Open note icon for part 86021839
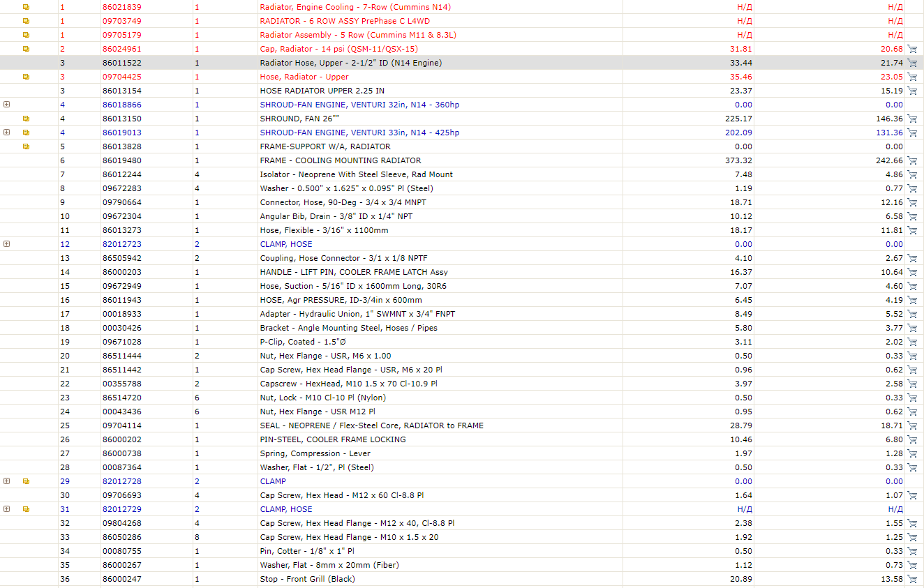 click(x=27, y=7)
